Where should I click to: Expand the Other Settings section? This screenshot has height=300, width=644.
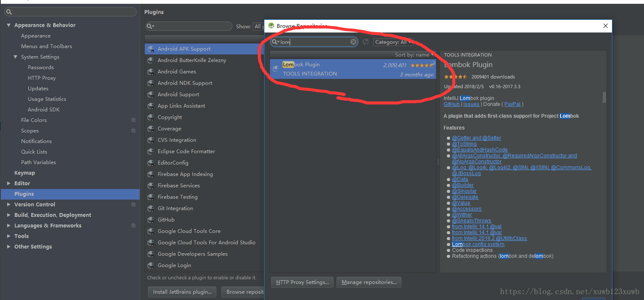click(9, 247)
